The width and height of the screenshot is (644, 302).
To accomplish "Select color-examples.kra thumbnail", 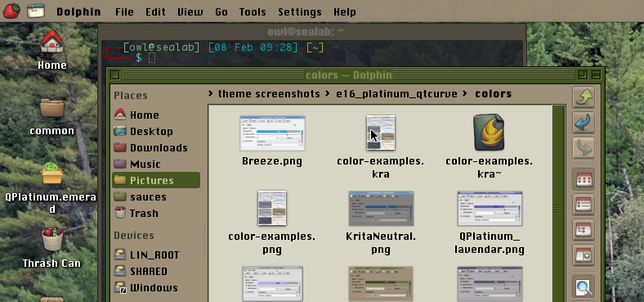I will tap(380, 133).
